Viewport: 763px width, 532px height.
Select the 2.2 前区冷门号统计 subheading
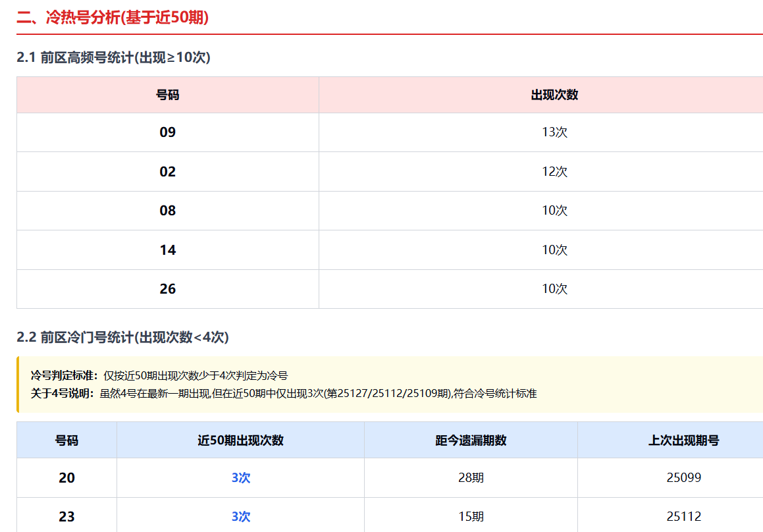122,338
